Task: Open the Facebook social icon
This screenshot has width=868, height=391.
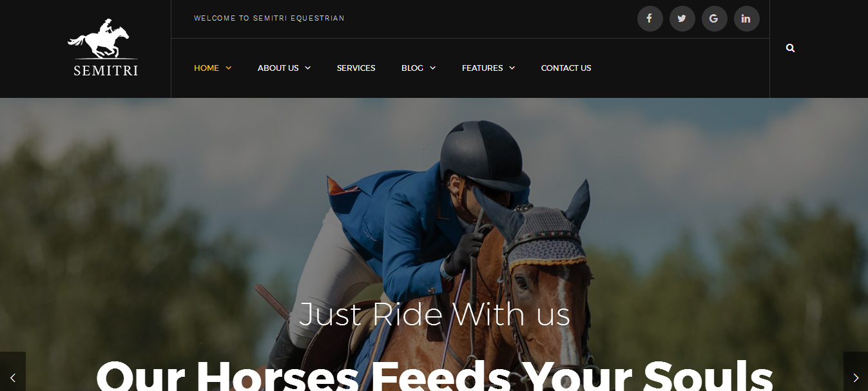Action: click(x=650, y=19)
